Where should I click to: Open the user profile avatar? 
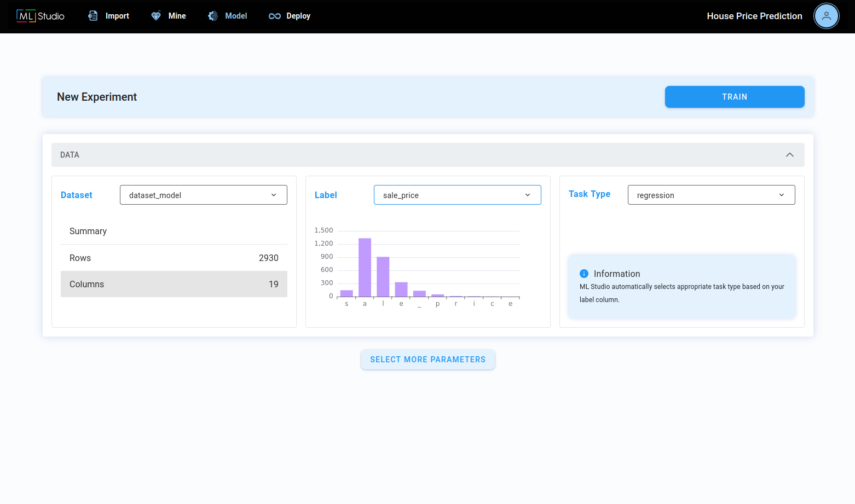(827, 16)
